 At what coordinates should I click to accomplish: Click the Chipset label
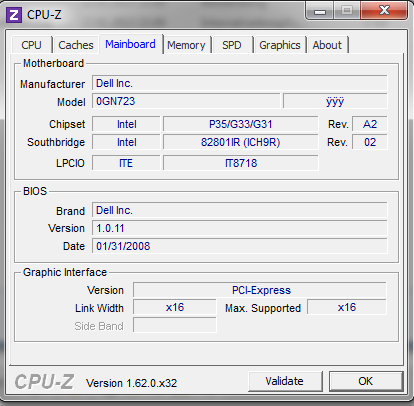tap(67, 124)
